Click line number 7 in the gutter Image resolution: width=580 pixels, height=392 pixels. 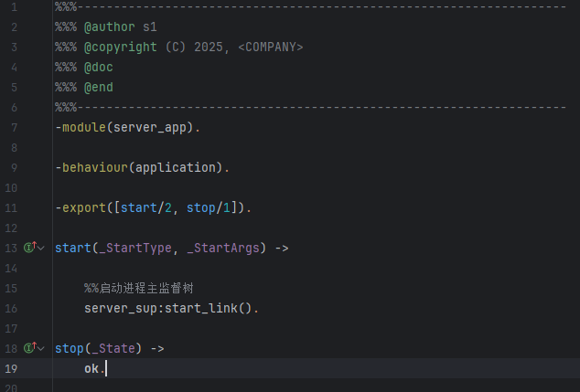coord(14,128)
